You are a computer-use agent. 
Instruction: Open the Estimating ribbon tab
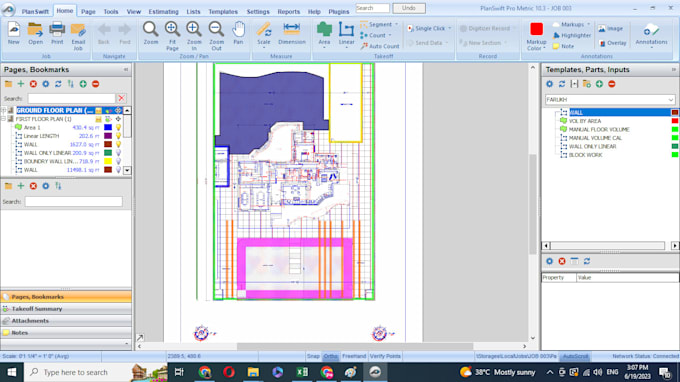(x=163, y=12)
